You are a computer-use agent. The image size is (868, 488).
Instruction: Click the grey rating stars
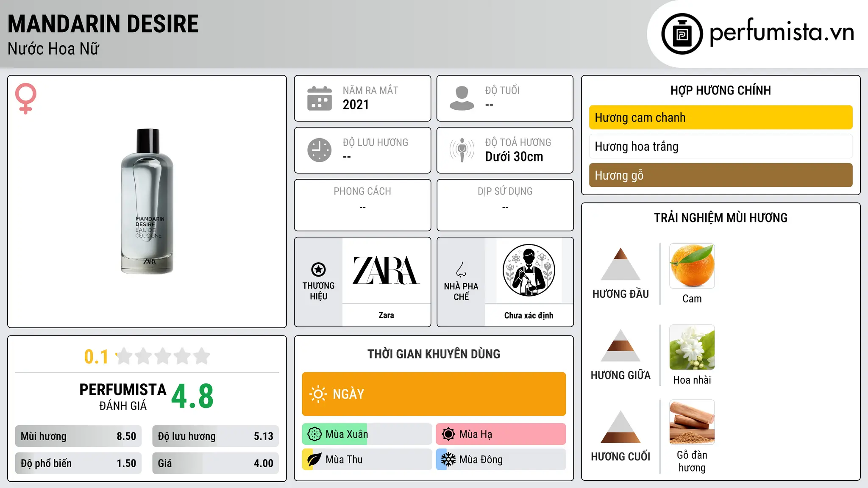163,356
